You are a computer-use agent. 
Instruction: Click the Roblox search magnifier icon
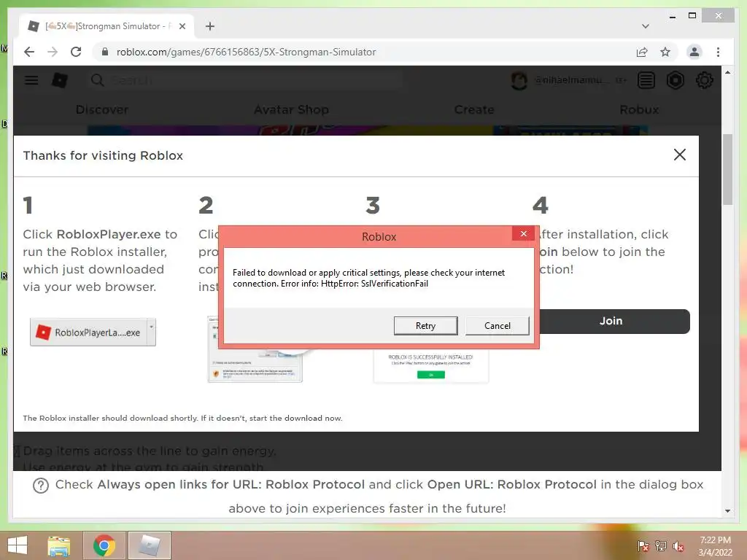click(x=97, y=80)
